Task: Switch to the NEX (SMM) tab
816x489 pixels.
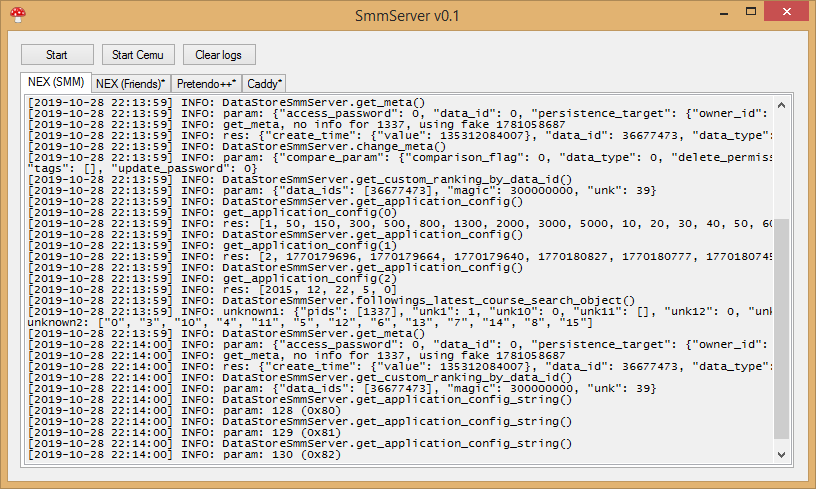Action: [x=56, y=82]
